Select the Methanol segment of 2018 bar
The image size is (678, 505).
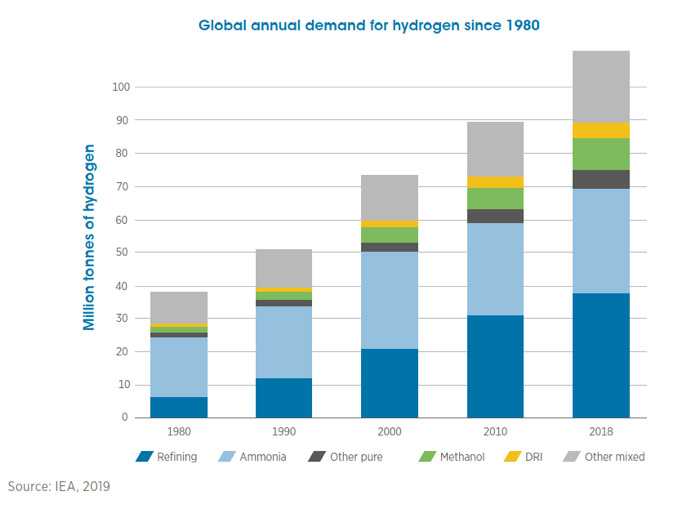pyautogui.click(x=600, y=154)
